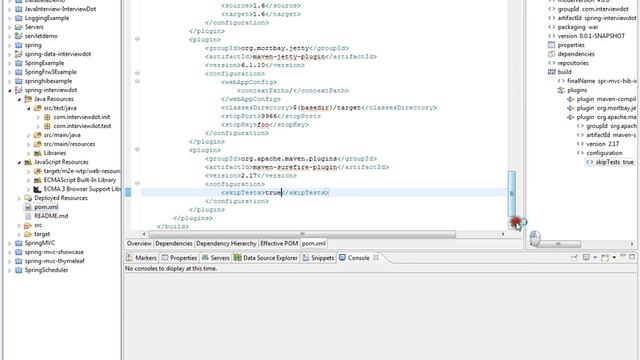Click the editor scroll-left arrow
The width and height of the screenshot is (640, 360).
(x=144, y=234)
